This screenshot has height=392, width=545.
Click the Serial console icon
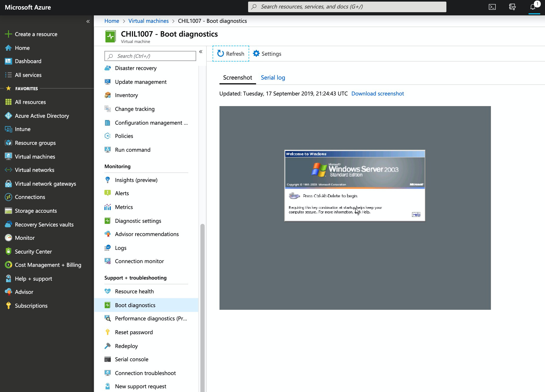coord(108,359)
